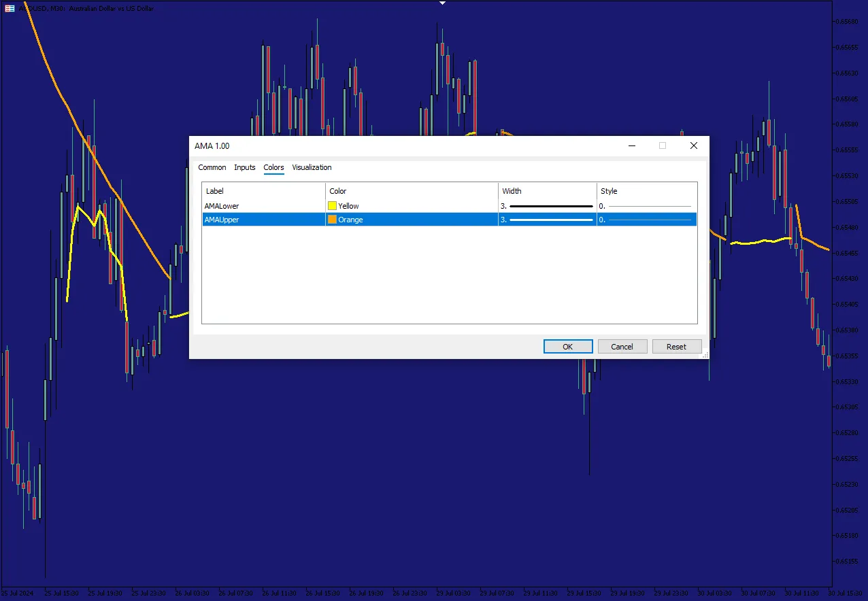
Task: Open the width dropdown for AMALower
Action: point(547,206)
